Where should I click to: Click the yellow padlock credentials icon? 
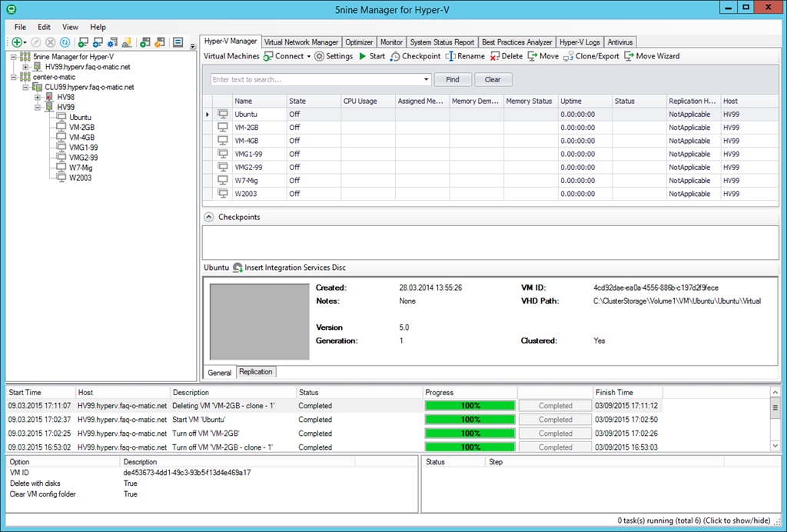coord(127,42)
